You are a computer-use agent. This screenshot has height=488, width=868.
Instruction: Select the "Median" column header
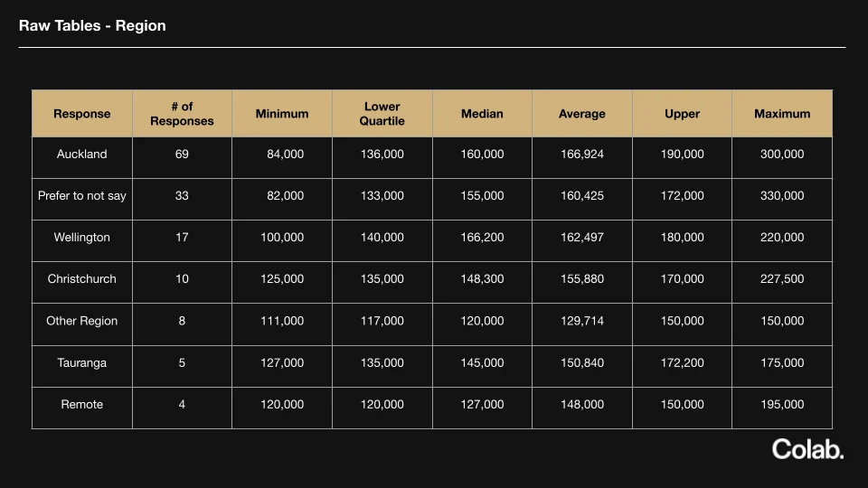[482, 114]
